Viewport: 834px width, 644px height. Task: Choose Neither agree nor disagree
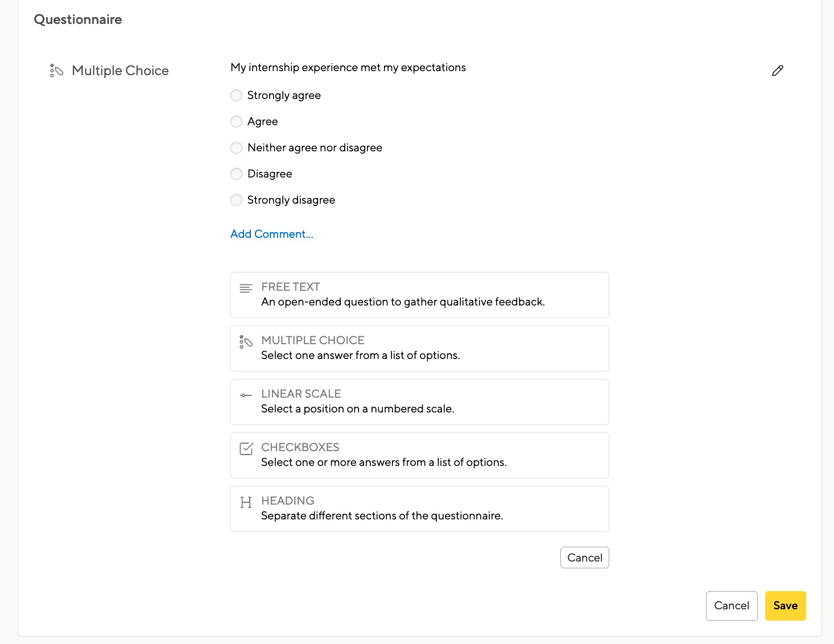coord(236,147)
